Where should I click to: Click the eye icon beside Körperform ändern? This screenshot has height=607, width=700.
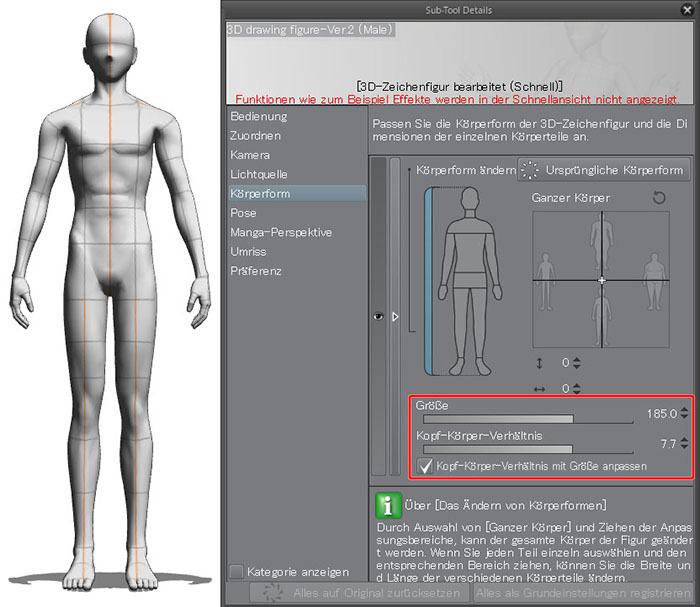click(378, 316)
